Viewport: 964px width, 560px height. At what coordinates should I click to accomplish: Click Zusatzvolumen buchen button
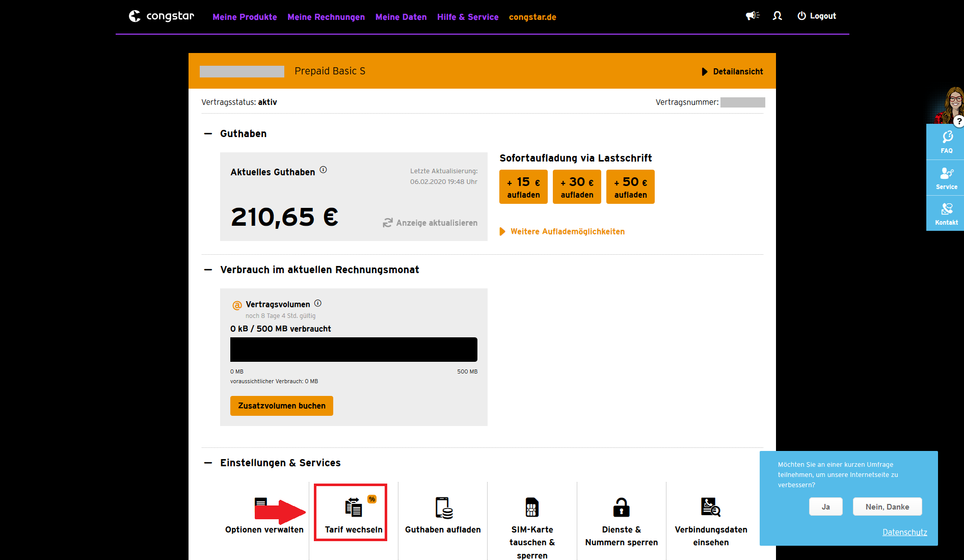[282, 406]
